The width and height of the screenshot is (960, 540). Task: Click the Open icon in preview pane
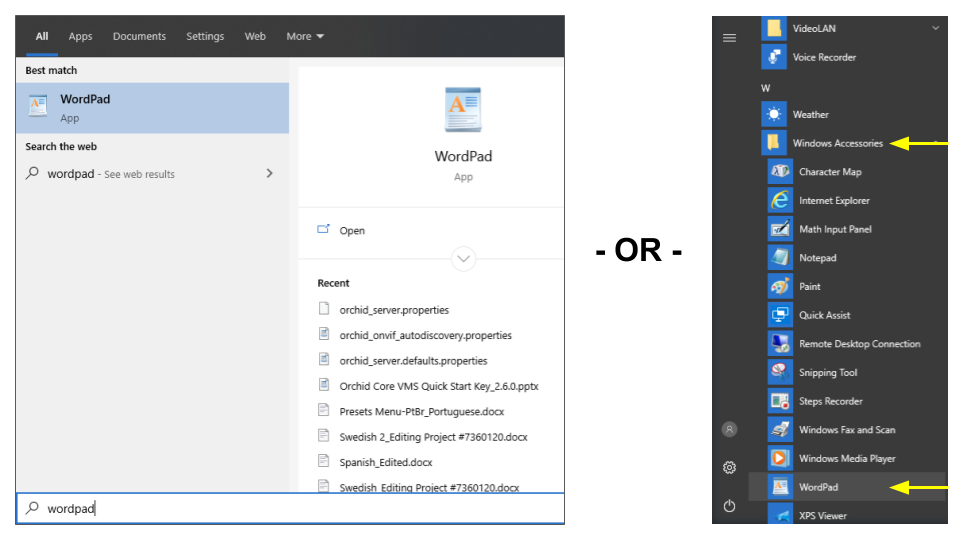click(323, 230)
